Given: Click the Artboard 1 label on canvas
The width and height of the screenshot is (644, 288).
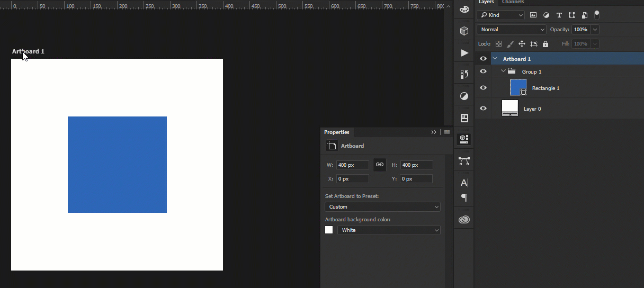Looking at the screenshot, I should click(x=28, y=51).
